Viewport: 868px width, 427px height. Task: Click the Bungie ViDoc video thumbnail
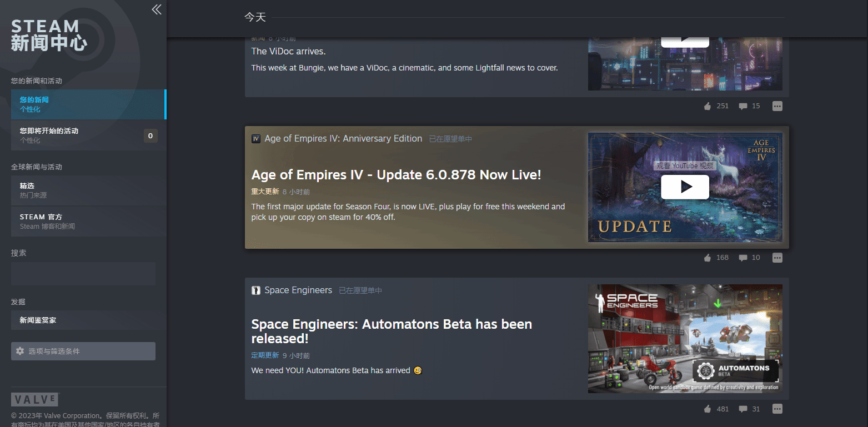coord(685,63)
